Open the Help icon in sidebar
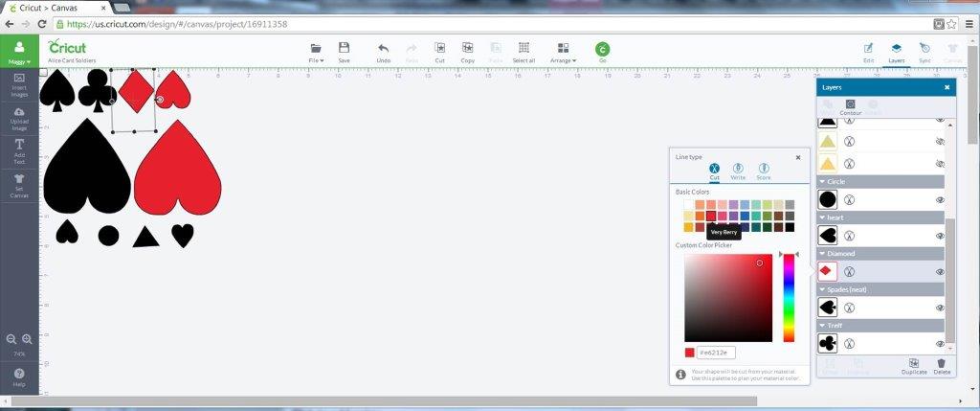The height and width of the screenshot is (411, 980). [19, 377]
